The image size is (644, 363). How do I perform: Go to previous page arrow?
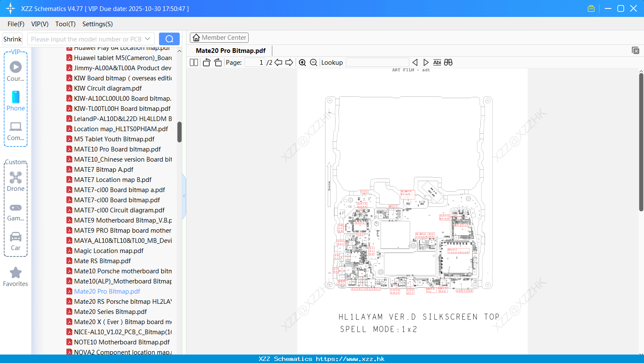click(278, 63)
